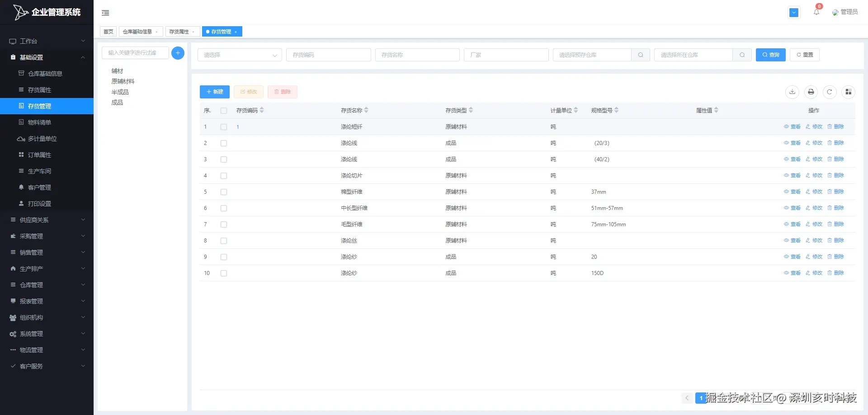Expand the 采购管理 sidebar menu
The width and height of the screenshot is (868, 415).
click(x=47, y=236)
